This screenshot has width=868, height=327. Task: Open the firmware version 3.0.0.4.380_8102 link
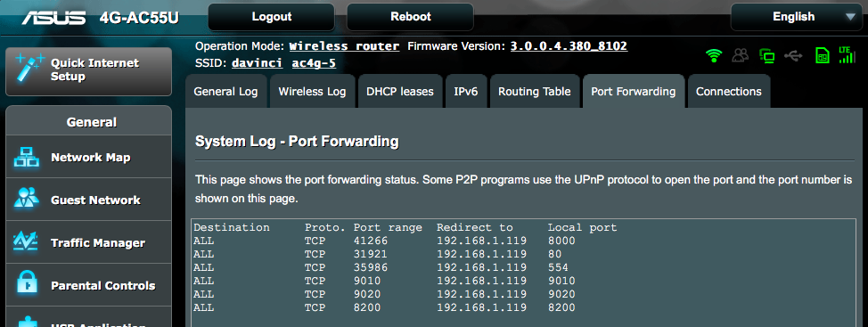[x=569, y=46]
